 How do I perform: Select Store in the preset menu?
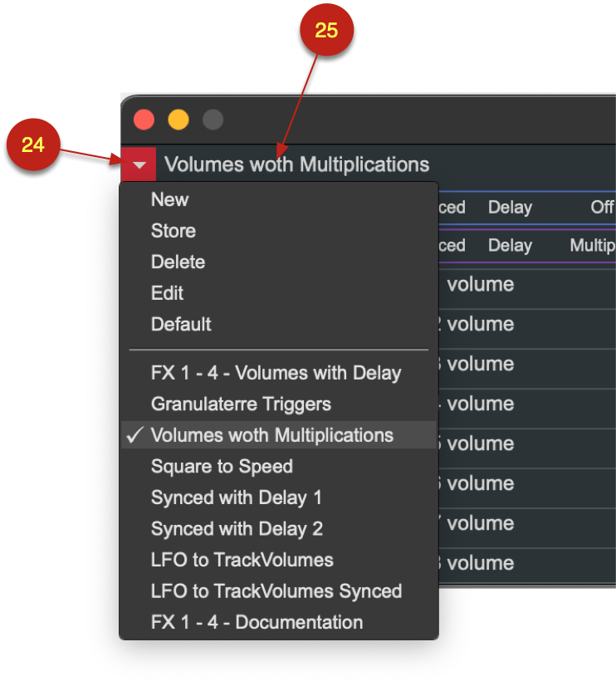[174, 231]
